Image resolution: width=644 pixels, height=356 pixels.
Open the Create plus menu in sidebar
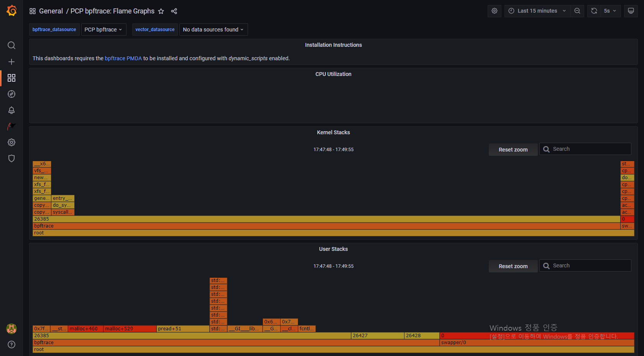[x=11, y=62]
